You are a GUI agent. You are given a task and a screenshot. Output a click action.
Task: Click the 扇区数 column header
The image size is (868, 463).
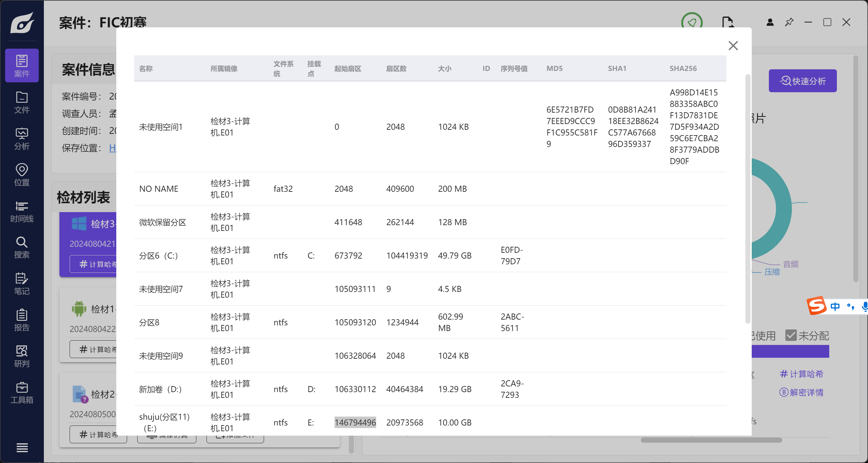[396, 68]
